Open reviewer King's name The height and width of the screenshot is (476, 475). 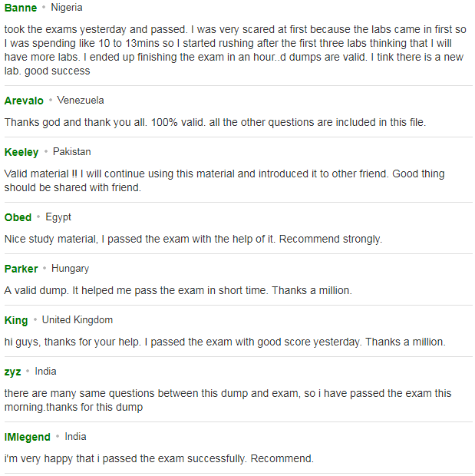pyautogui.click(x=16, y=320)
